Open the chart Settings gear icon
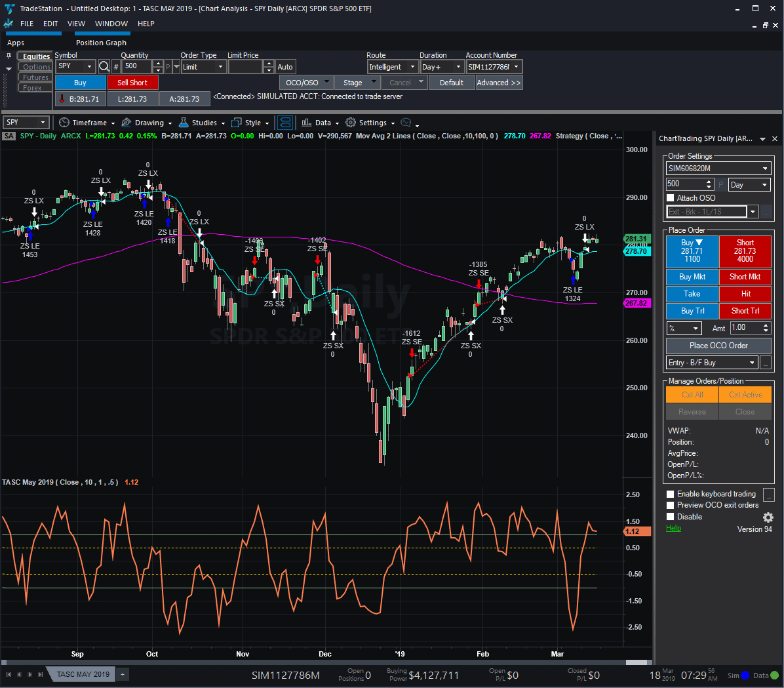The image size is (784, 688). coord(350,123)
